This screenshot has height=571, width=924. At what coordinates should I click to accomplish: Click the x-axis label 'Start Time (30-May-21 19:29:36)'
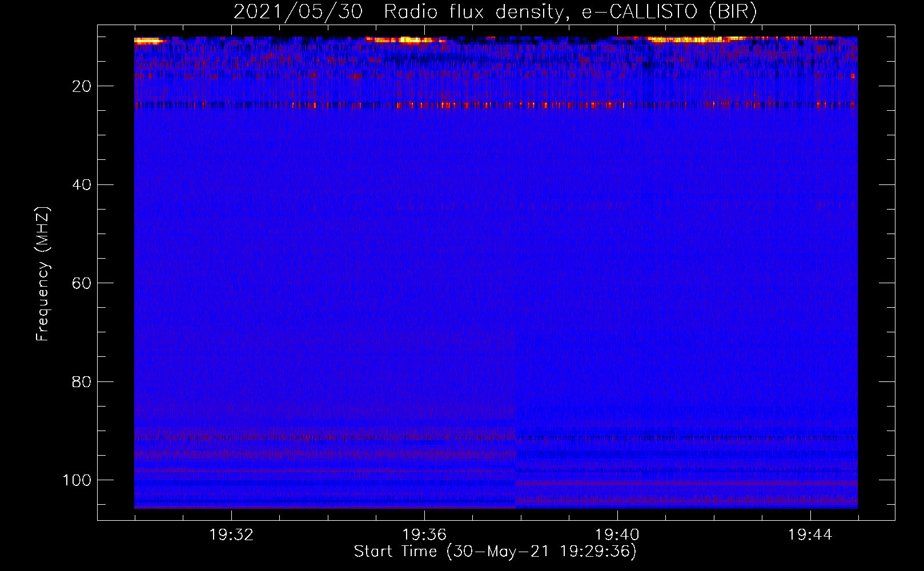495,552
